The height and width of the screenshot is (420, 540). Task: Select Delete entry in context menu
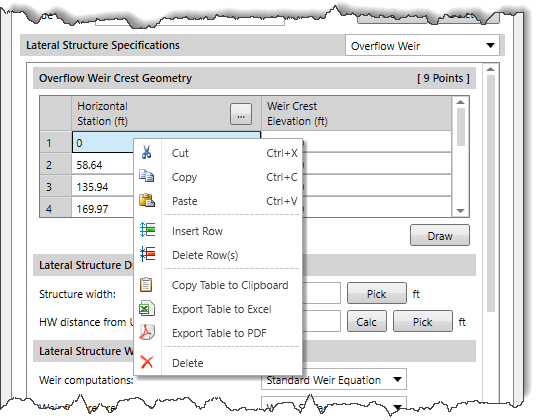pyautogui.click(x=218, y=363)
